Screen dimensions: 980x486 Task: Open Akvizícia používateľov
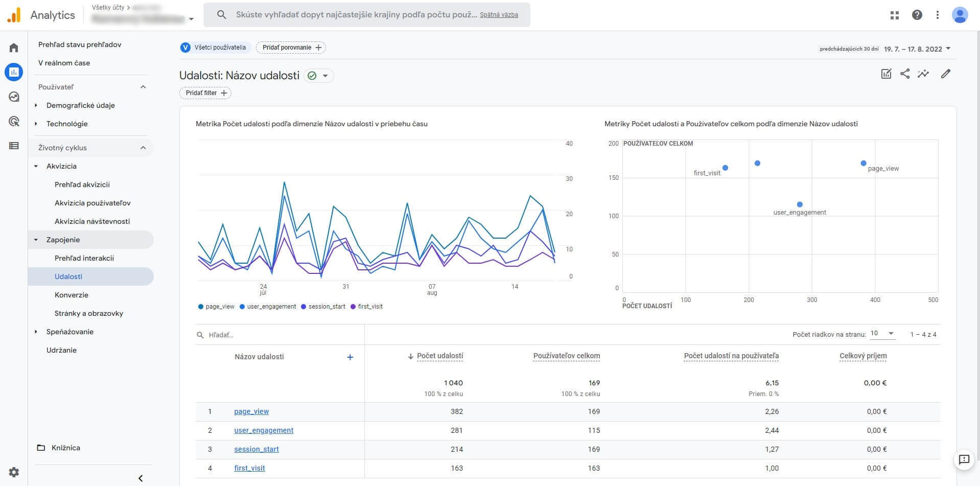click(92, 203)
